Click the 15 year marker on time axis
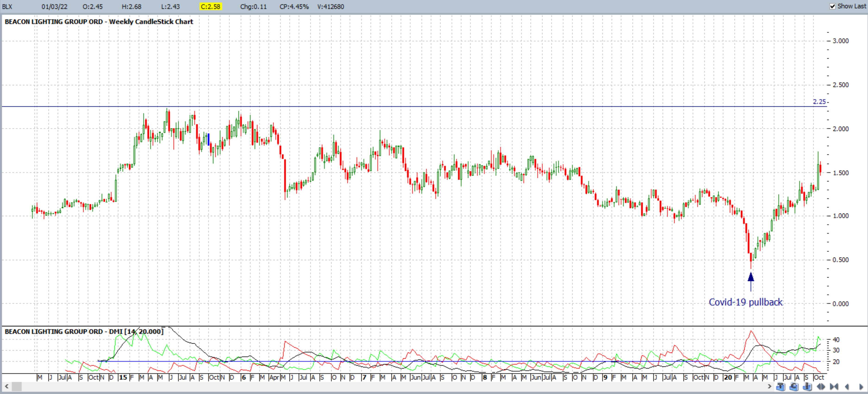Screen dimensions: 868x394 pyautogui.click(x=123, y=378)
